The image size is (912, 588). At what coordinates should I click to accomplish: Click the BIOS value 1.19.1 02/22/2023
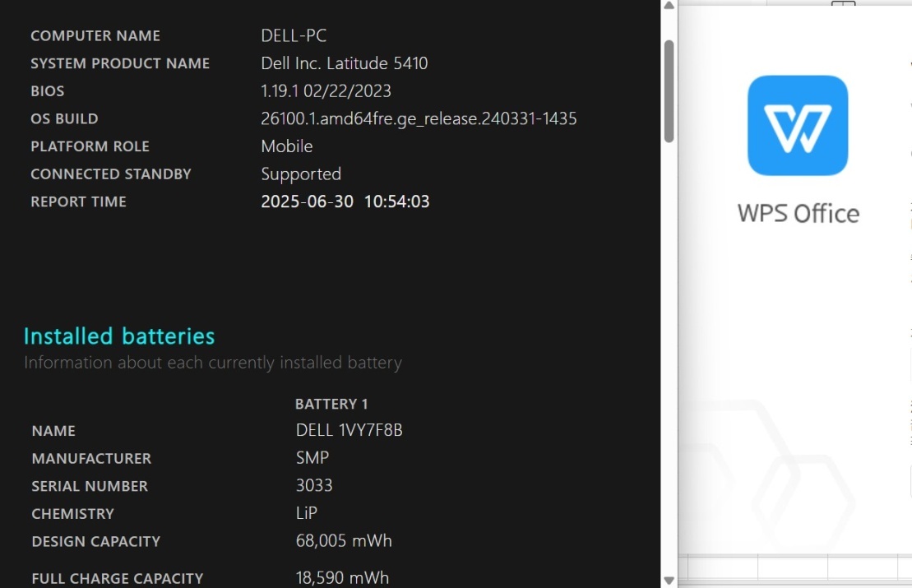(x=326, y=90)
